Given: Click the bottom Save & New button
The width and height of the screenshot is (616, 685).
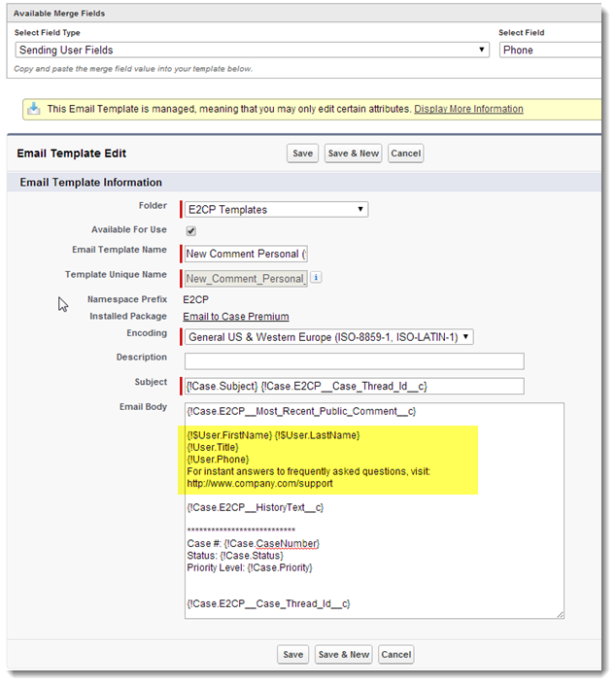Looking at the screenshot, I should pyautogui.click(x=343, y=654).
